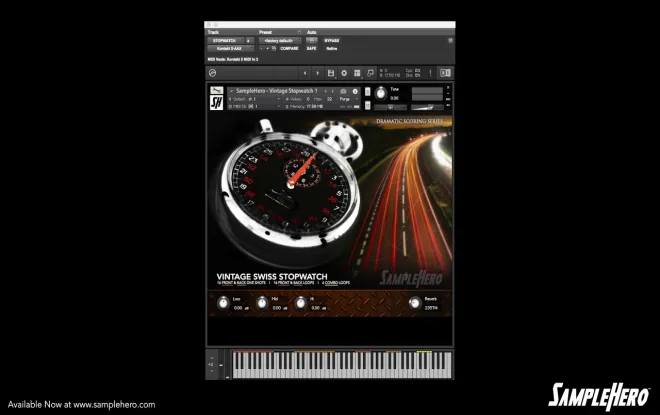
Task: Close the instrument with the X icon
Action: [448, 88]
